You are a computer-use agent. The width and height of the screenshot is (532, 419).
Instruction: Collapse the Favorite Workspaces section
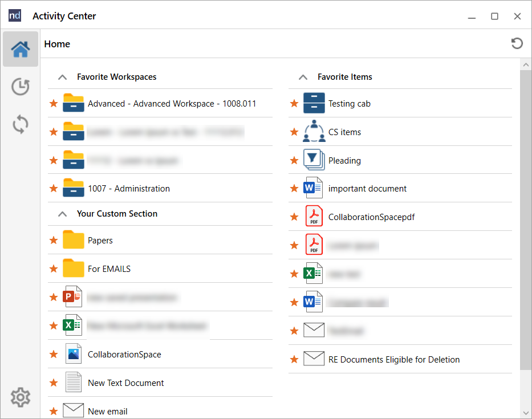click(x=62, y=76)
